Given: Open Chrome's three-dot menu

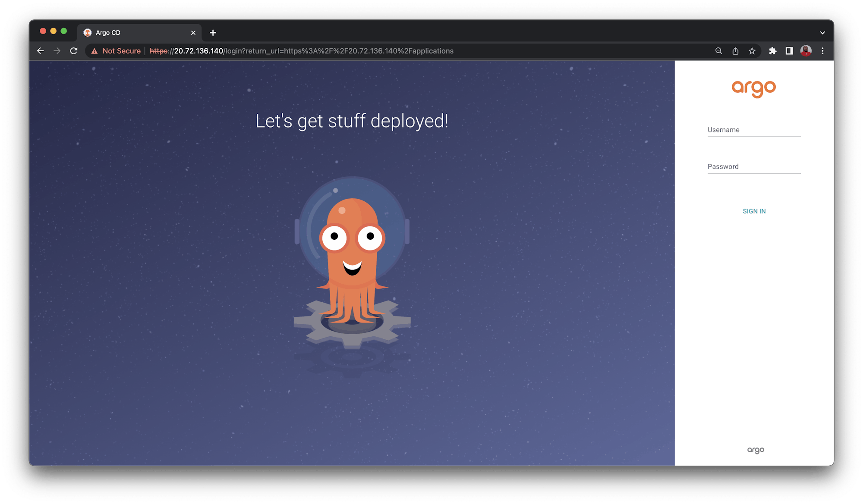Looking at the screenshot, I should point(822,51).
